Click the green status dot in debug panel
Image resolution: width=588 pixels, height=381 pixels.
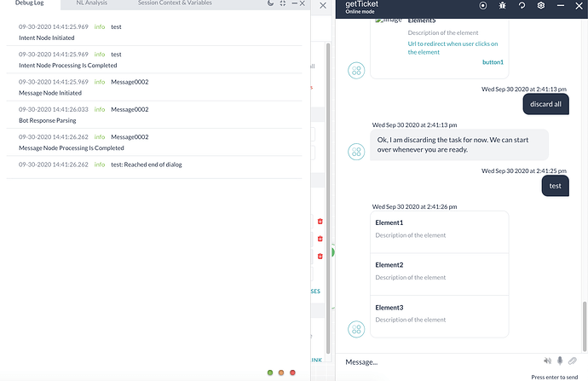[x=270, y=372]
